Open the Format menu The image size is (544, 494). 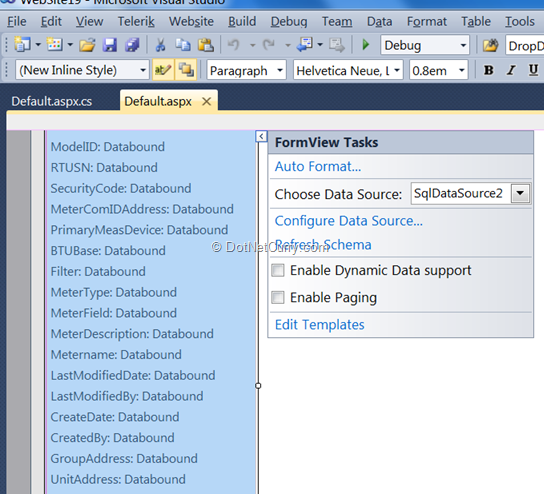point(427,22)
